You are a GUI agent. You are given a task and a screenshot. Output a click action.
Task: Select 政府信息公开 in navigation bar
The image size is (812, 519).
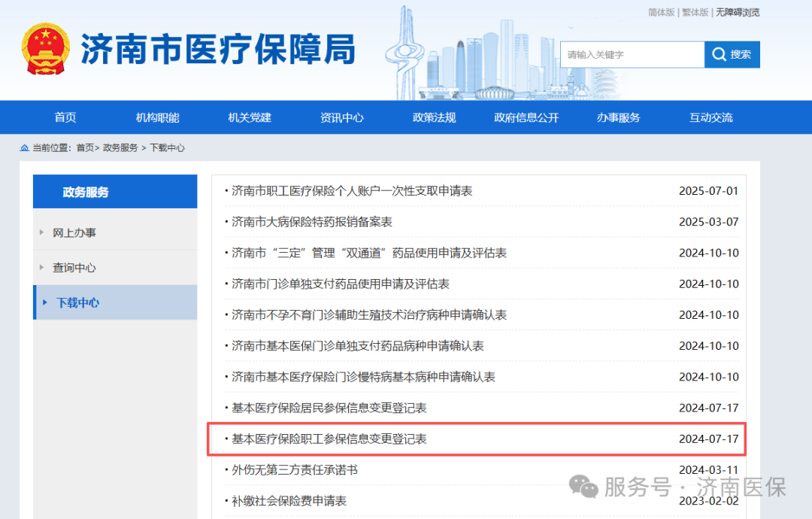tap(526, 117)
